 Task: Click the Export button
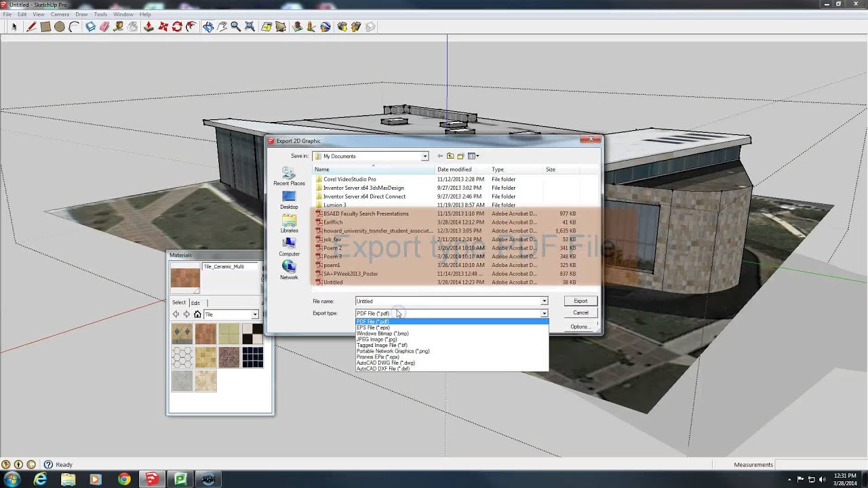click(580, 301)
